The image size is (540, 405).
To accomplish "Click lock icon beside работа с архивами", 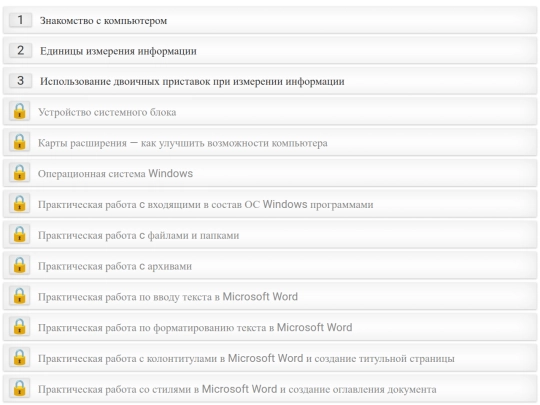I will coord(20,265).
